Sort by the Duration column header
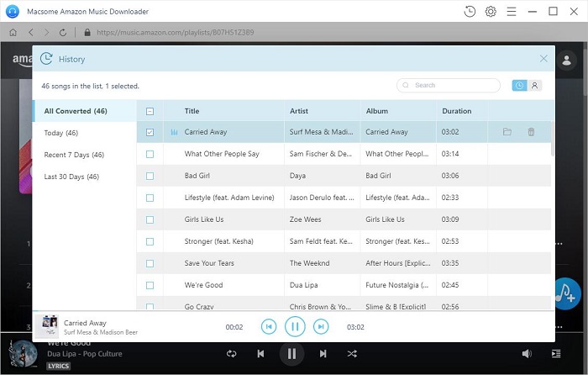Screen dimensions: 588x375 (x=456, y=111)
